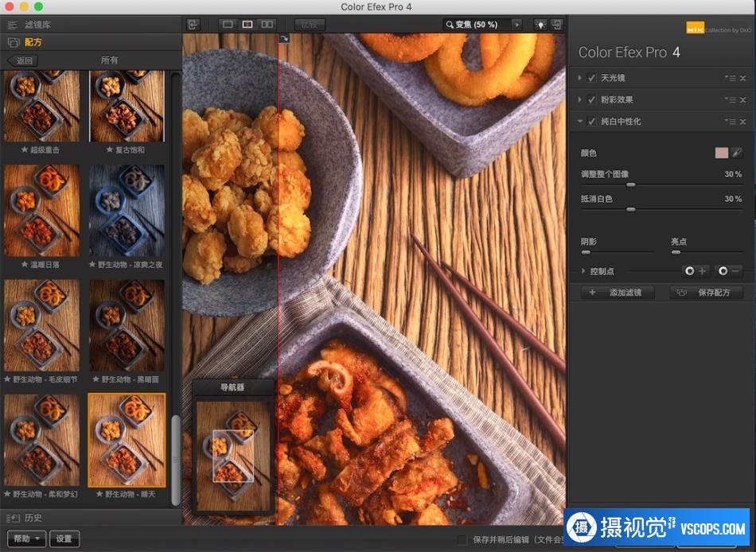756x552 pixels.
Task: Remove the 纯白中性化 filter
Action: pos(743,122)
